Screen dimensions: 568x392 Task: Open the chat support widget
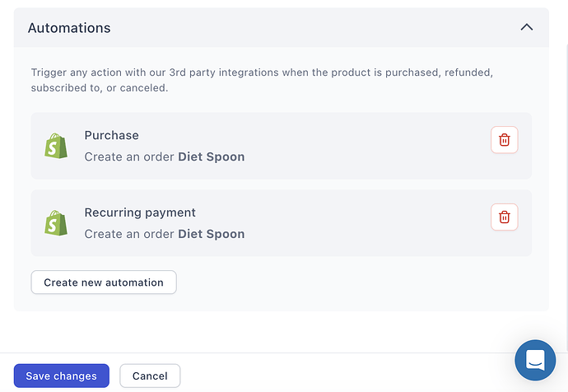535,360
